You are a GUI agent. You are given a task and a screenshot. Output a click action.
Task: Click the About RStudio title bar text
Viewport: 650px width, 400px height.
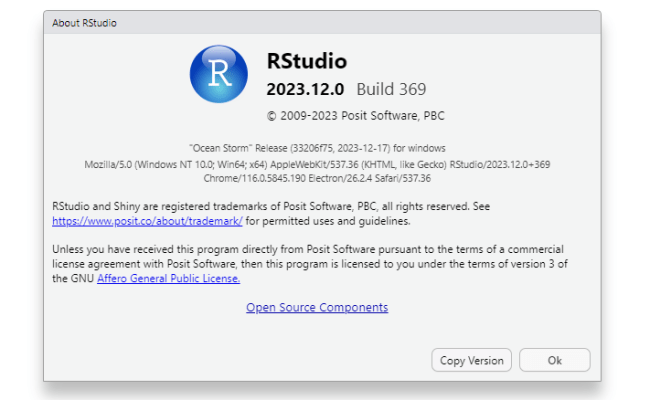point(84,23)
